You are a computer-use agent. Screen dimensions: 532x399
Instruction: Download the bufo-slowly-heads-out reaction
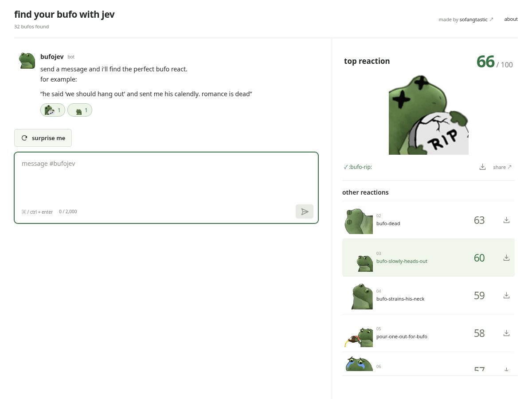[506, 258]
